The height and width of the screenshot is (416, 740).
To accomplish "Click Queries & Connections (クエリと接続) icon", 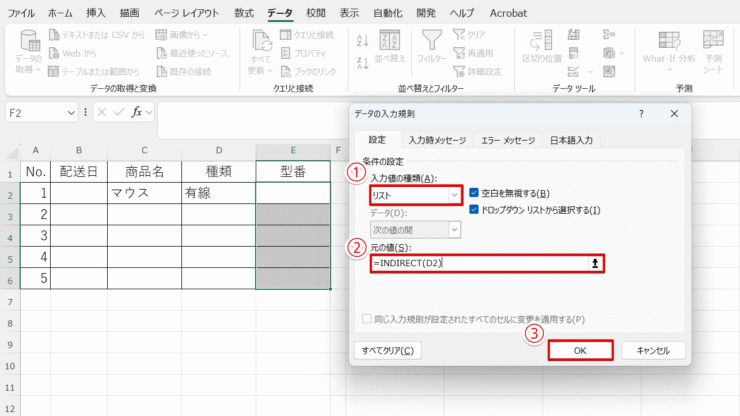I will (x=286, y=34).
